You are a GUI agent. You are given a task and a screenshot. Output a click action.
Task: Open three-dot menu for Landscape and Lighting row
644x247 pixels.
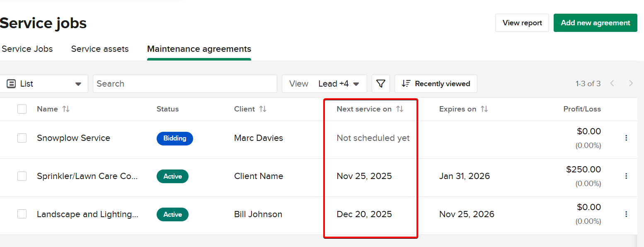point(626,214)
